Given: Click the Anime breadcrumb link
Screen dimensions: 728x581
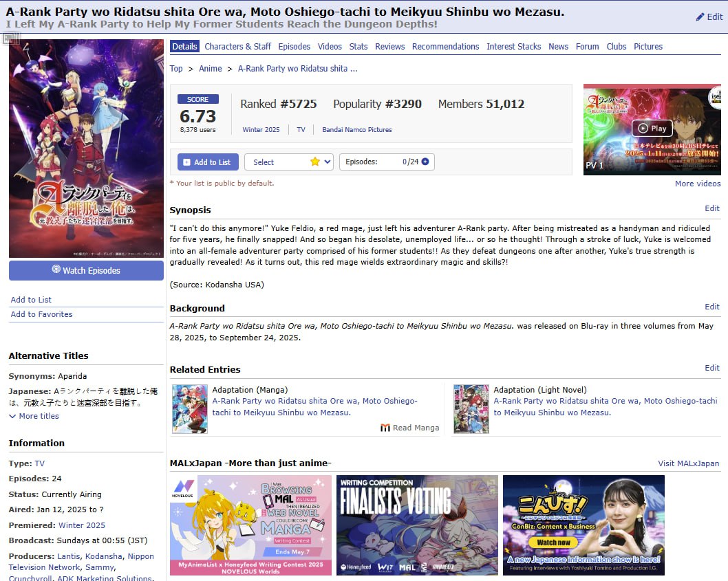Looking at the screenshot, I should point(211,69).
